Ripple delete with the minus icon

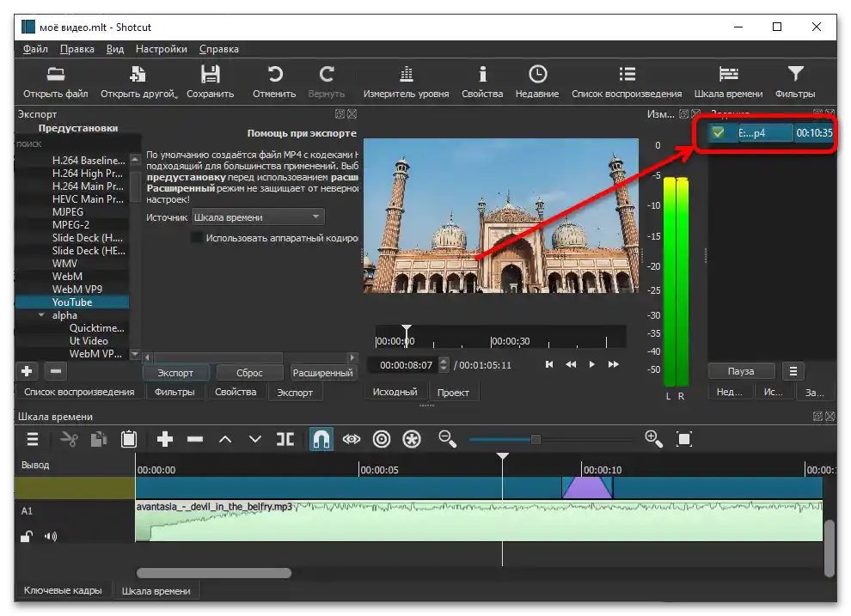click(x=195, y=439)
